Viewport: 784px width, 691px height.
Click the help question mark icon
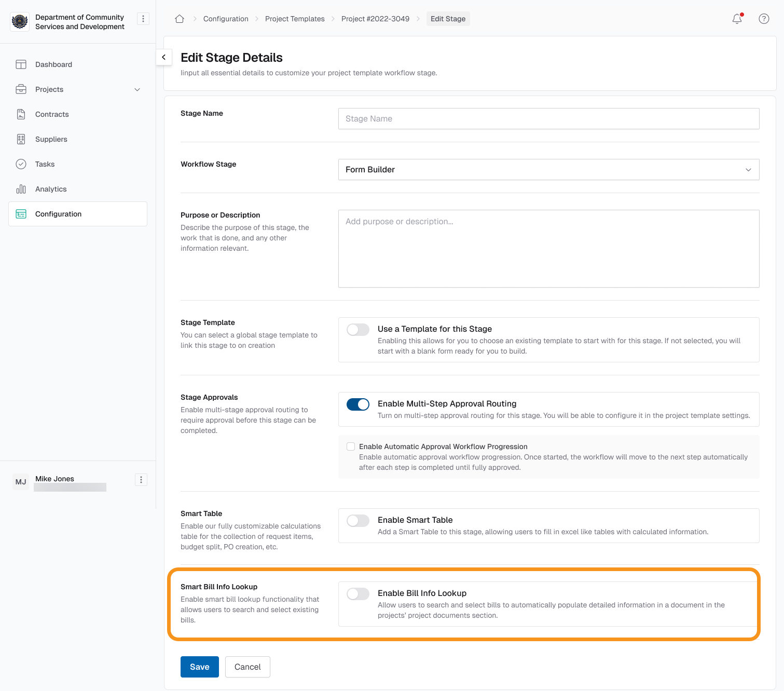[x=764, y=19]
